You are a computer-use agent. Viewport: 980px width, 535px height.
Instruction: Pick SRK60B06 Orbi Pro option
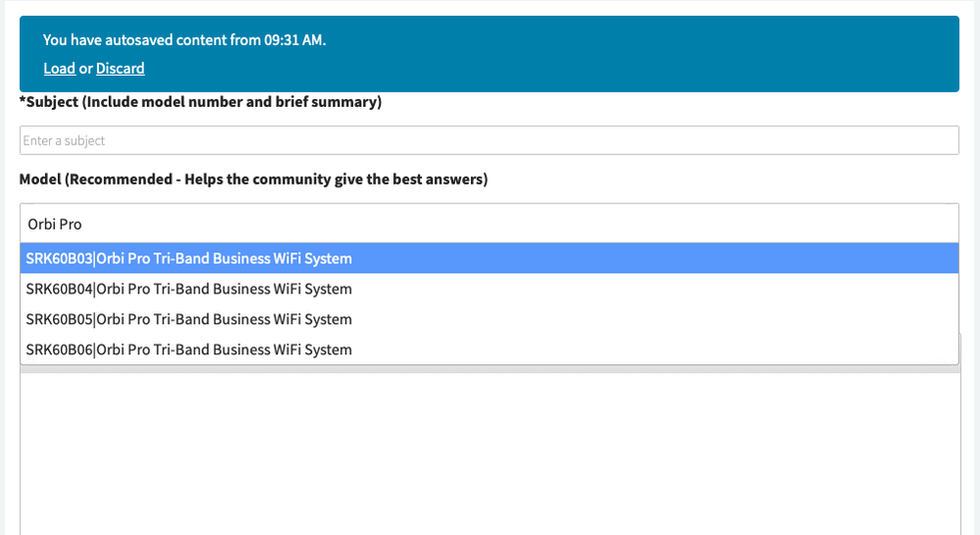click(490, 349)
